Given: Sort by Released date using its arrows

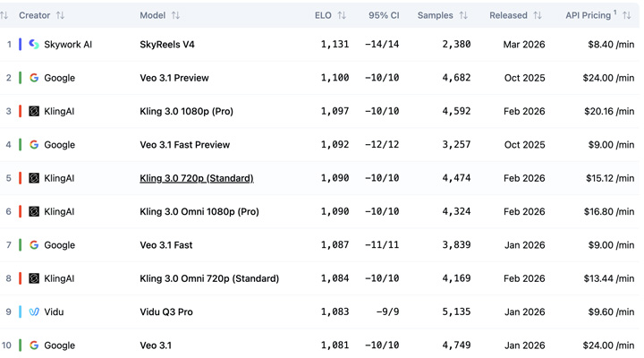Looking at the screenshot, I should 538,15.
